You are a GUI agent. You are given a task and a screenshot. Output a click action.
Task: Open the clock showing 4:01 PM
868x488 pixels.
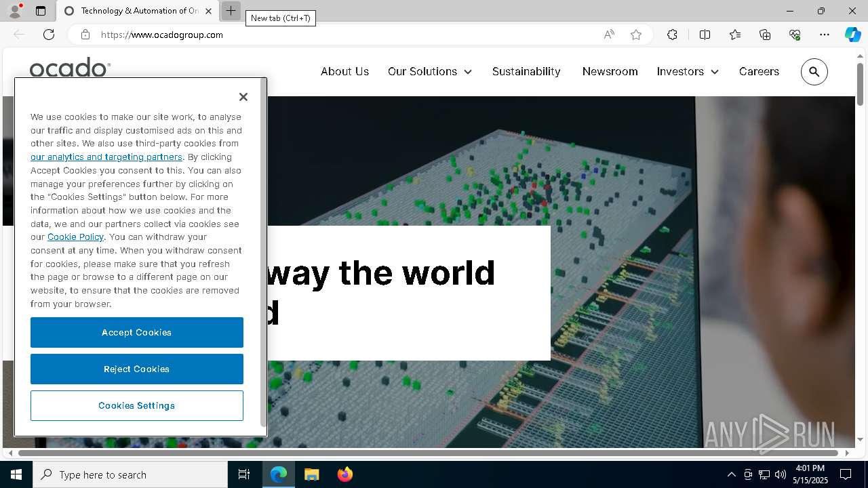pyautogui.click(x=810, y=474)
